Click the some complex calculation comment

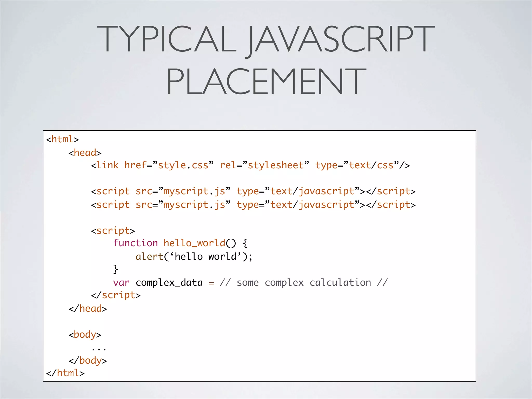pos(303,283)
